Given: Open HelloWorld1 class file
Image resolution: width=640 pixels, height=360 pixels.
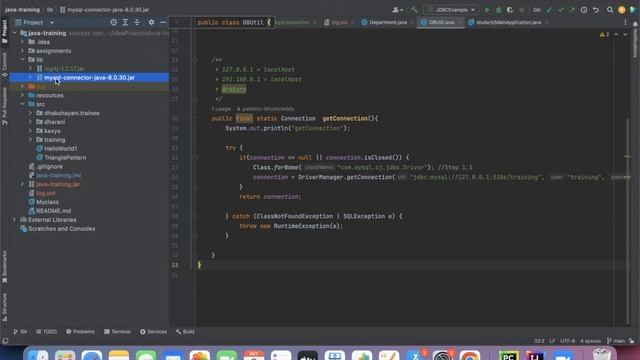Looking at the screenshot, I should (x=60, y=149).
